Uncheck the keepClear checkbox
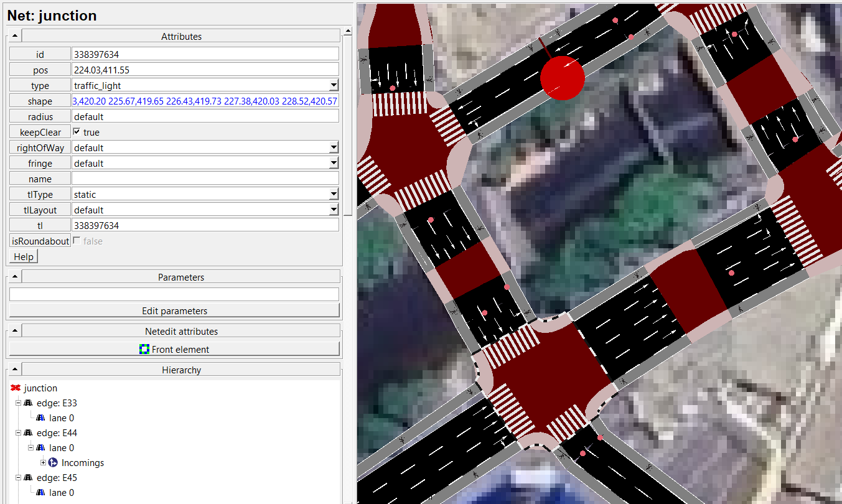The height and width of the screenshot is (504, 842). (77, 132)
